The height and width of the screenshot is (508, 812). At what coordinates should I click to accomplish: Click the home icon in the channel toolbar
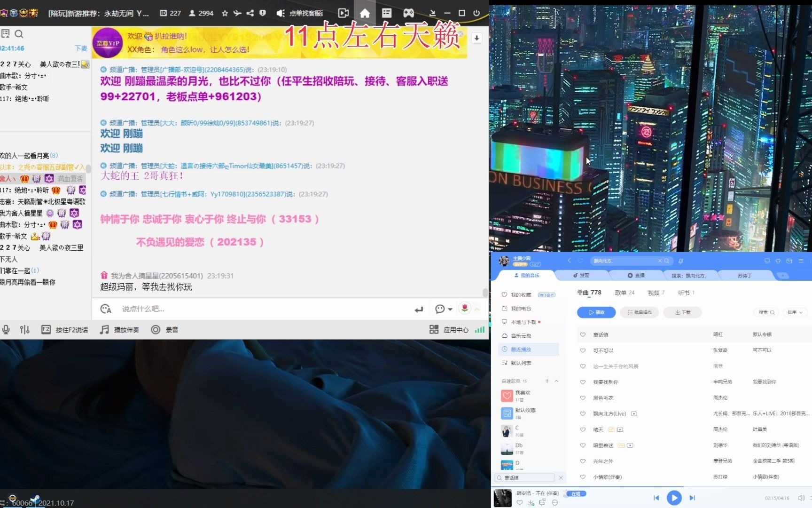pyautogui.click(x=365, y=13)
